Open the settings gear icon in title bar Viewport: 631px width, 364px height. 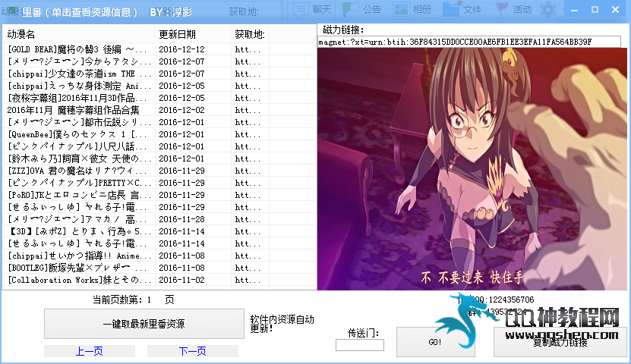tap(548, 10)
